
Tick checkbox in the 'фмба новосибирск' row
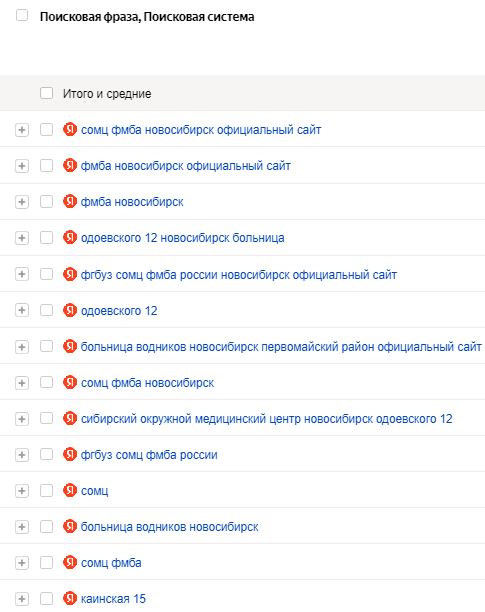tap(46, 202)
